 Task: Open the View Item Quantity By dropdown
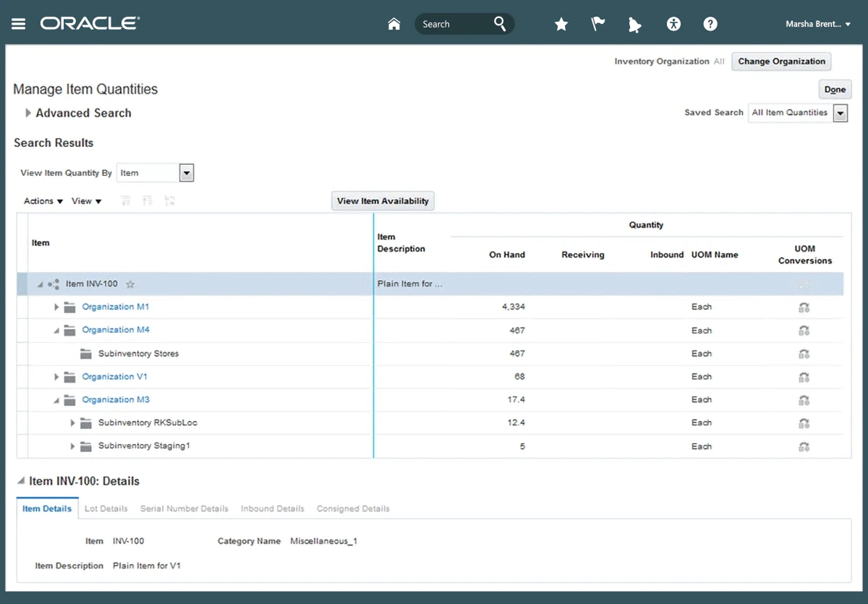point(186,173)
